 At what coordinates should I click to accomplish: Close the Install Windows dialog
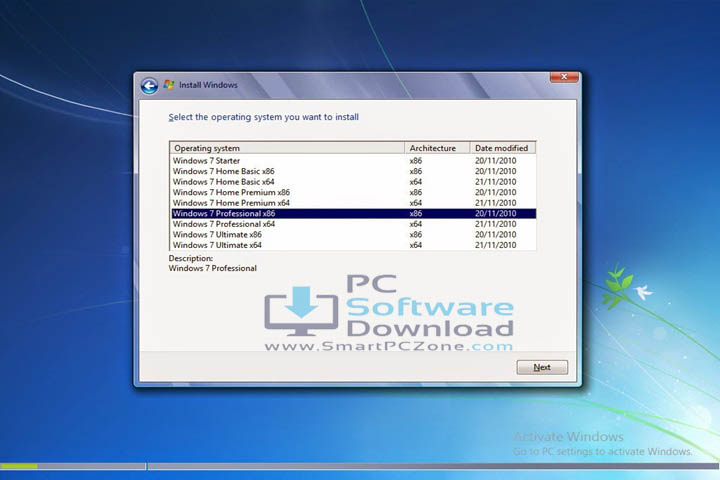point(564,77)
